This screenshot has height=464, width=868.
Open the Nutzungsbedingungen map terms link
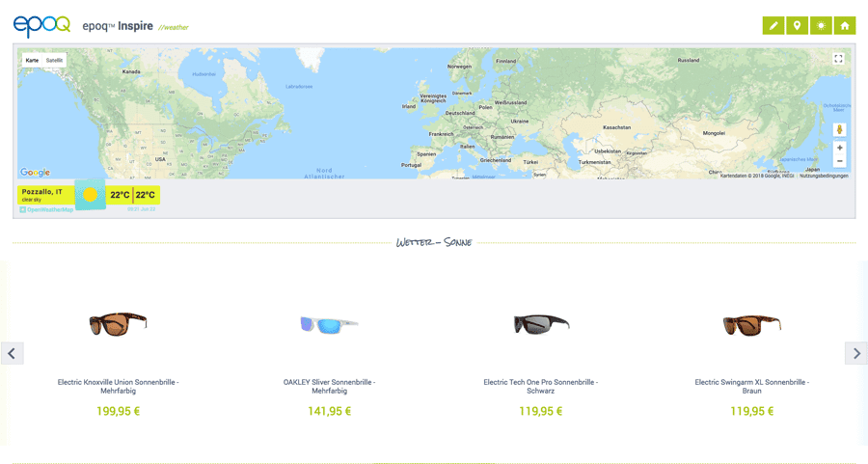point(824,176)
